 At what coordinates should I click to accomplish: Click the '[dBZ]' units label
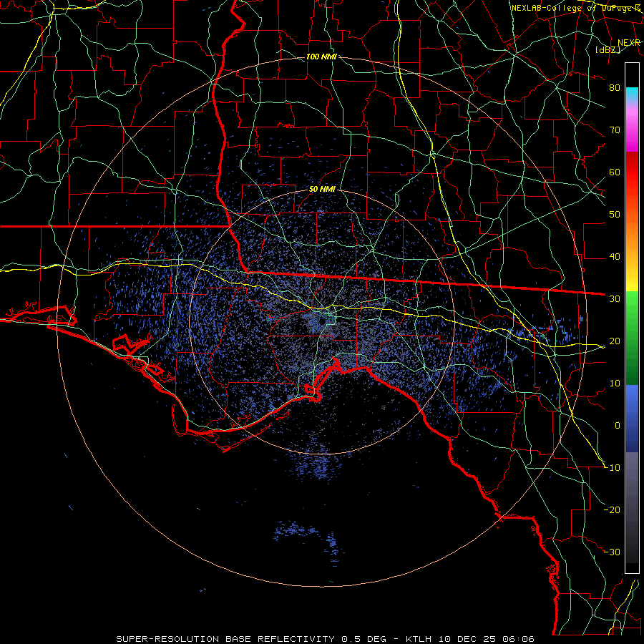[x=608, y=50]
